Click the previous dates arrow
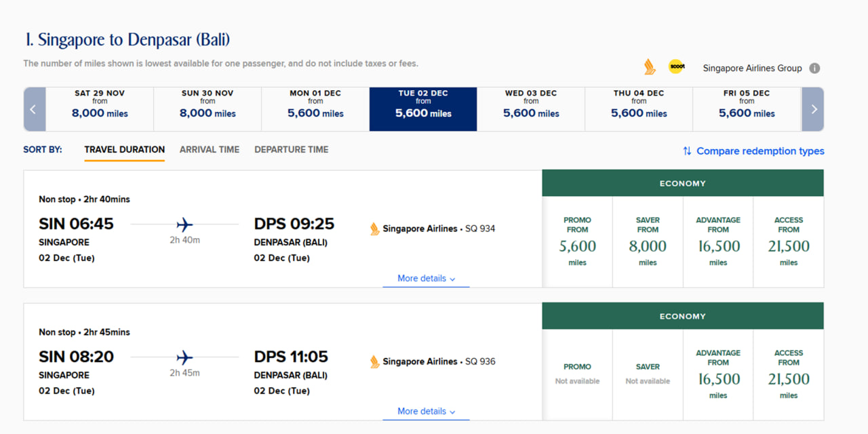This screenshot has width=868, height=434. click(34, 109)
